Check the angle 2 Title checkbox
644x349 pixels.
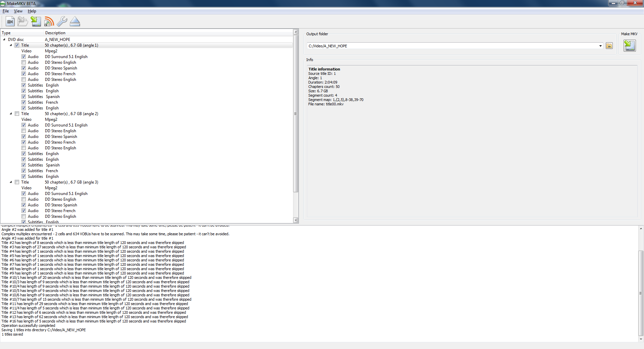coord(17,114)
